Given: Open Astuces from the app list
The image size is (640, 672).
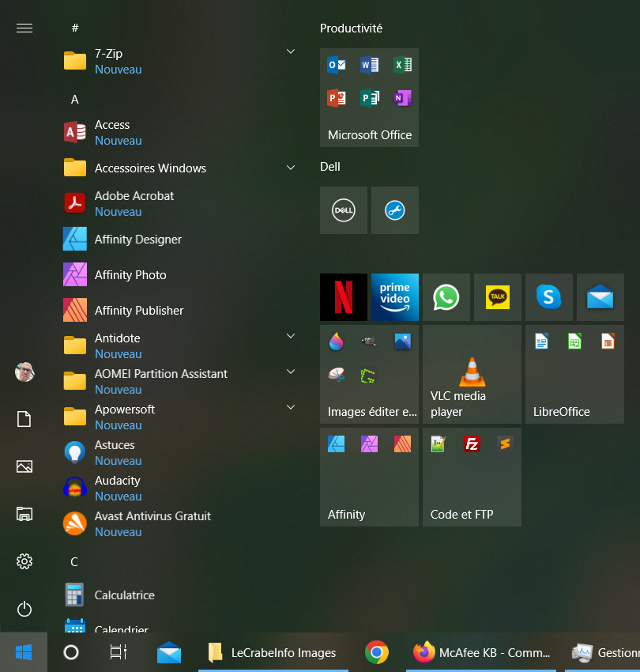Looking at the screenshot, I should [179, 452].
